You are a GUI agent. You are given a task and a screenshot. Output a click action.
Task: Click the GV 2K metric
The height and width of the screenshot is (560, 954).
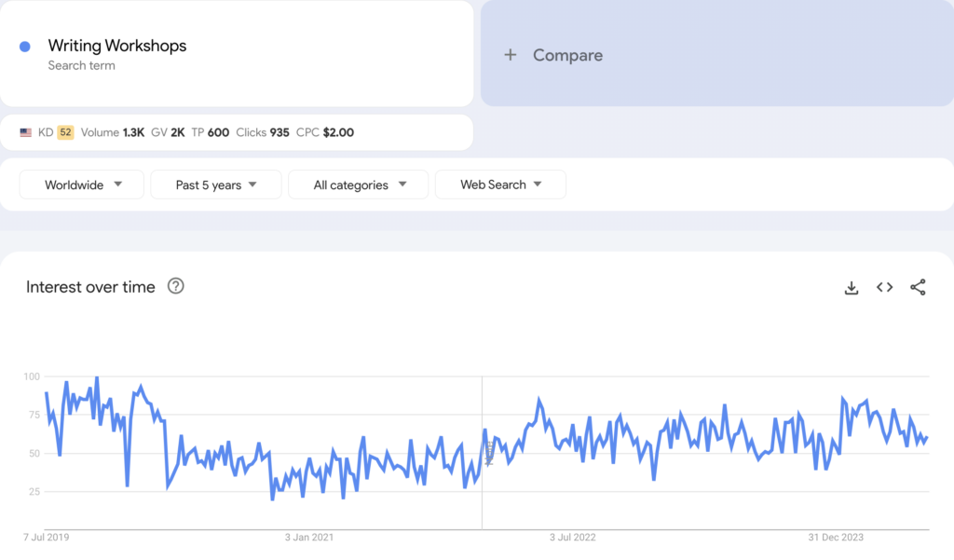click(x=168, y=132)
